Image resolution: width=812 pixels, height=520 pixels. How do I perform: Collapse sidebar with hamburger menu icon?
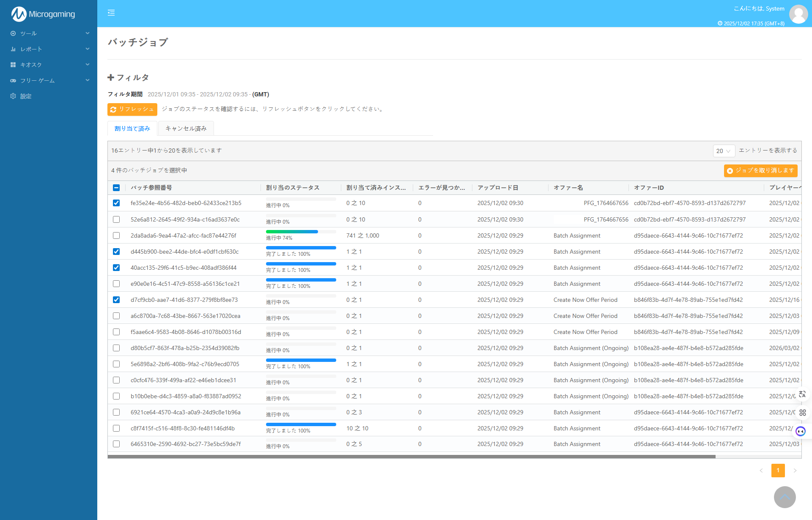(x=111, y=13)
